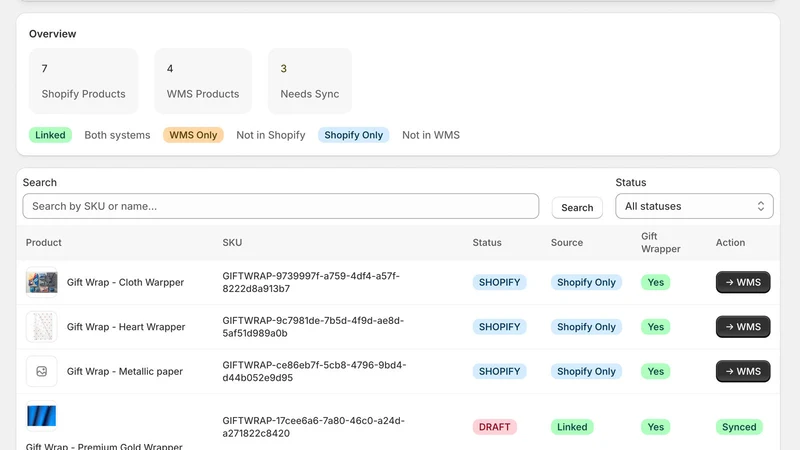Open the Heart Wrapper product thumbnail
The height and width of the screenshot is (450, 800).
(42, 327)
